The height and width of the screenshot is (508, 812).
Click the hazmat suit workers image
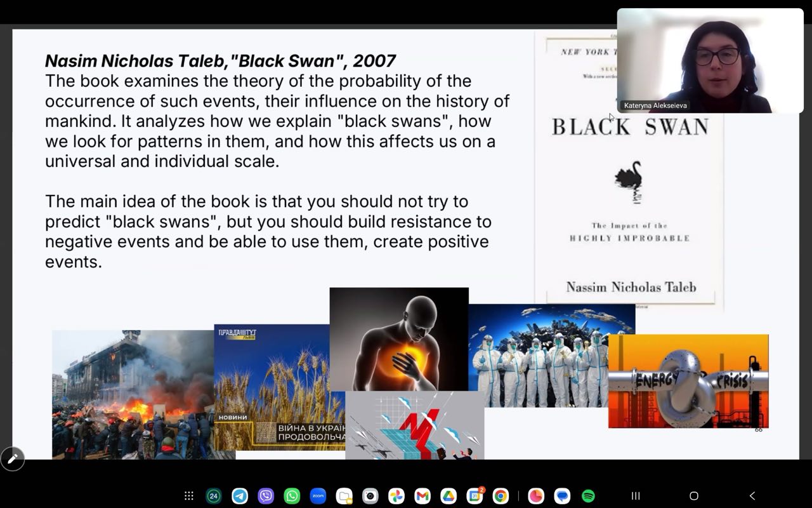click(x=552, y=356)
